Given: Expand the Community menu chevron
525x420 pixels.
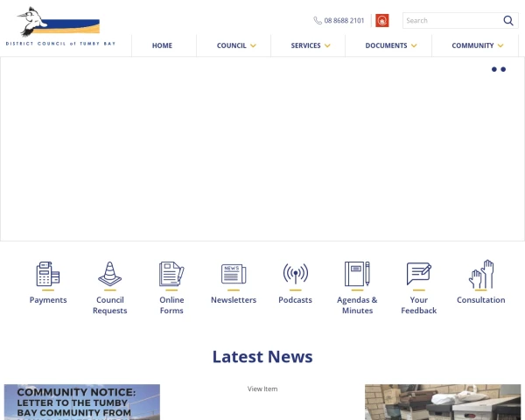Looking at the screenshot, I should tap(500, 45).
